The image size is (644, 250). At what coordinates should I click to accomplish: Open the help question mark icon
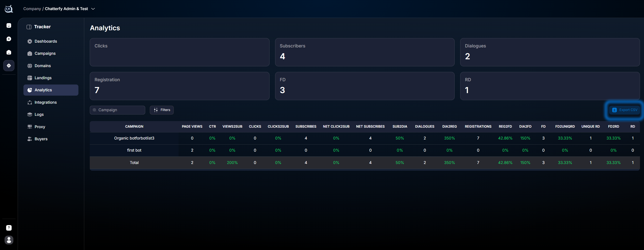(x=9, y=228)
